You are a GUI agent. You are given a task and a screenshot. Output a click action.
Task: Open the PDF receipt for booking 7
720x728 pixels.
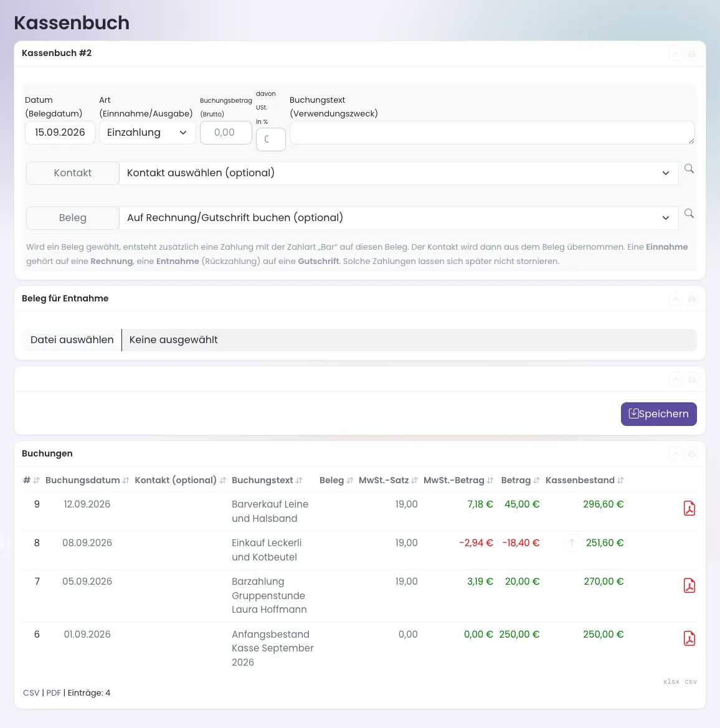(x=689, y=585)
